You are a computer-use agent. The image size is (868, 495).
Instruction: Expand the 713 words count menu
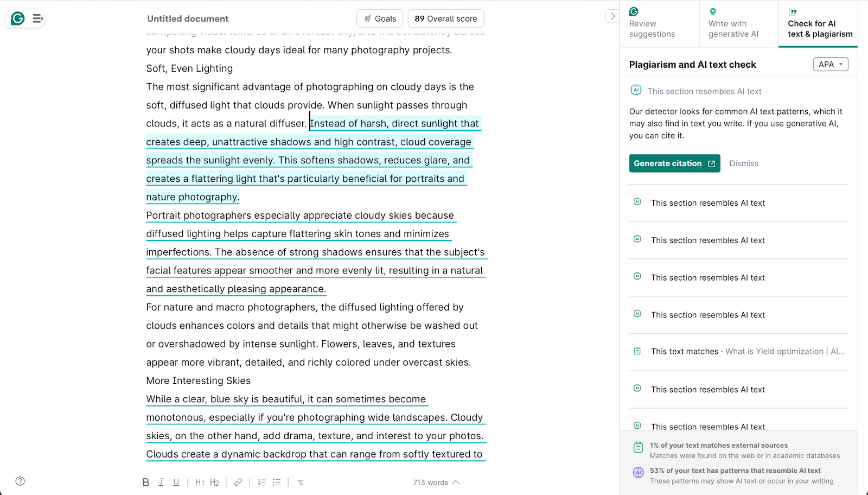pos(436,483)
